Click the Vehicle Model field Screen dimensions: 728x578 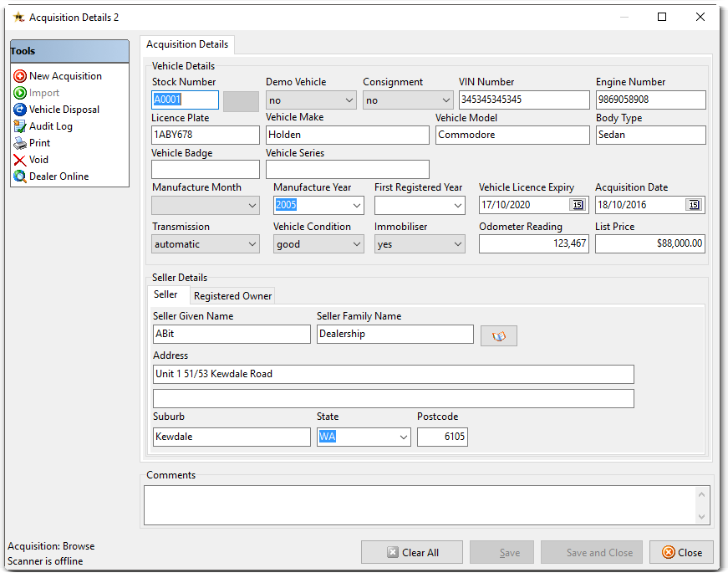point(512,136)
